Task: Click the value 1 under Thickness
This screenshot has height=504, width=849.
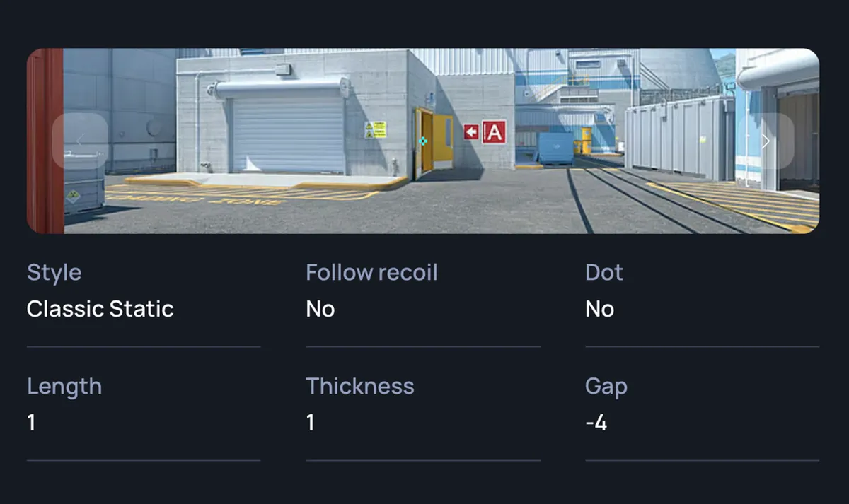Action: 311,423
